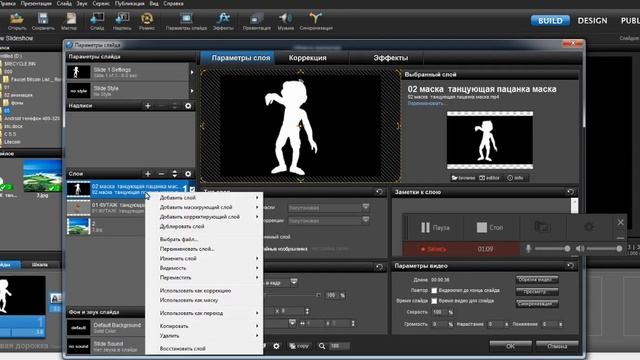Click the Пауза recorder button
The image size is (640, 360).
pos(435,227)
